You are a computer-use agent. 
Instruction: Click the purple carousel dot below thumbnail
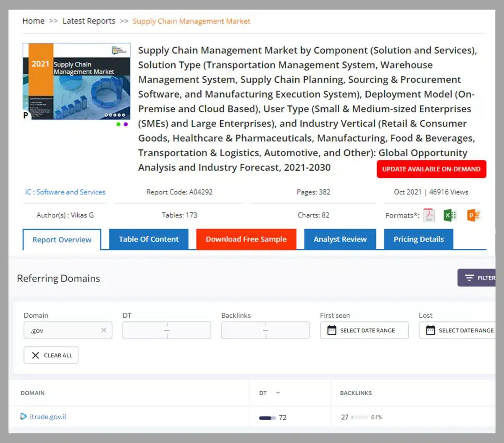(x=126, y=124)
